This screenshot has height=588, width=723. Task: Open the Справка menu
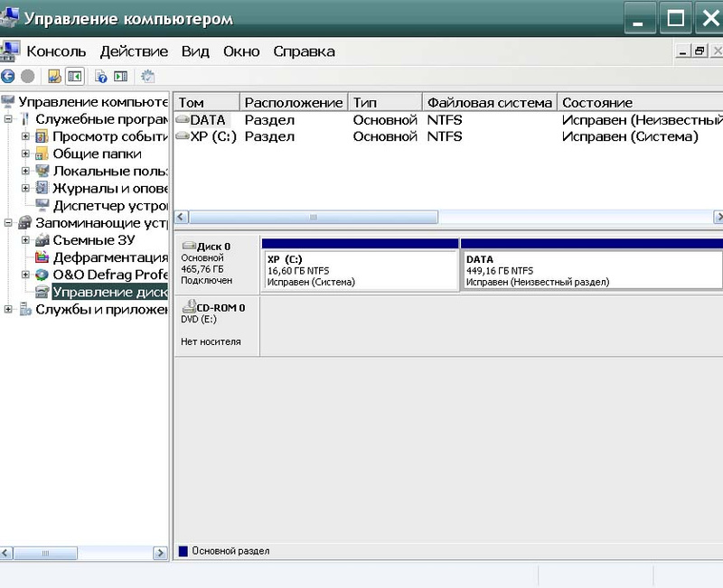click(304, 51)
